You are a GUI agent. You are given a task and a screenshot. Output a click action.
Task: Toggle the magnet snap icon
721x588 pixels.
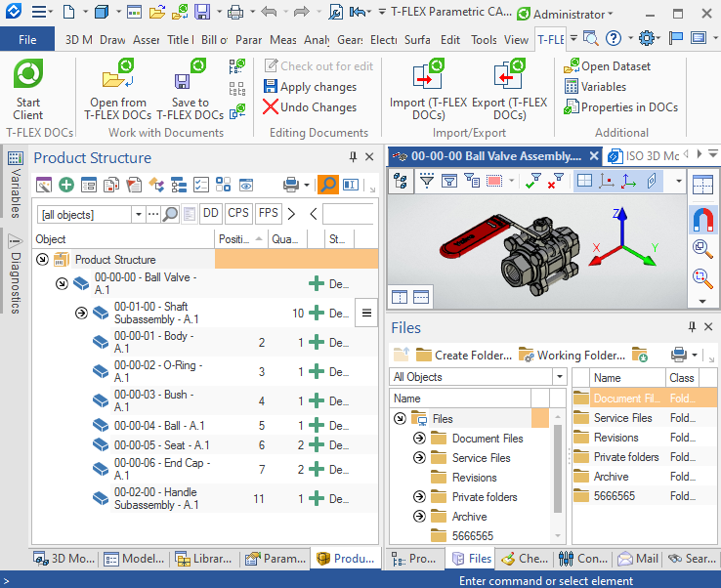tap(703, 220)
